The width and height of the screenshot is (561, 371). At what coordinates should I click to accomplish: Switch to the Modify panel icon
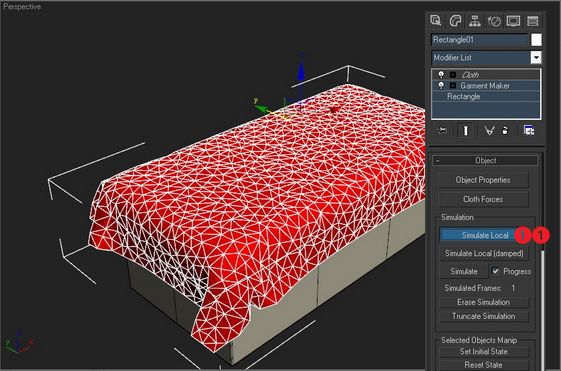click(x=455, y=21)
